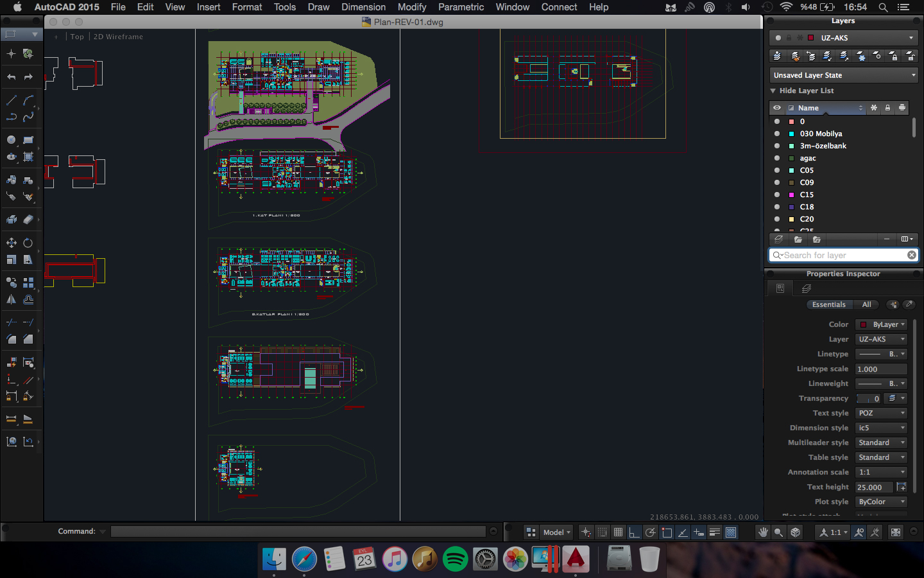
Task: Switch to All properties view
Action: [866, 304]
